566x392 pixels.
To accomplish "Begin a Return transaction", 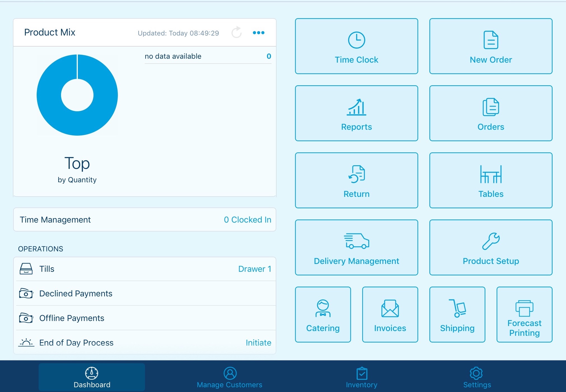I will point(356,180).
